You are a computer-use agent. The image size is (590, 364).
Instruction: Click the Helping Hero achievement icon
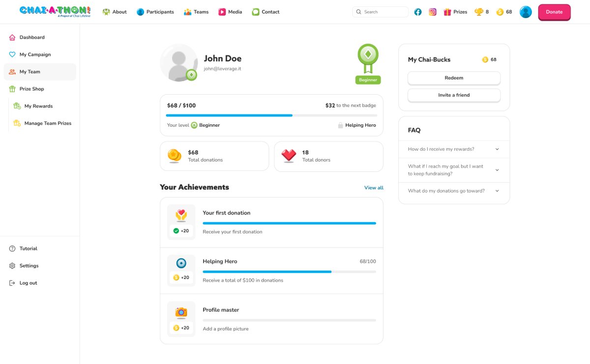181,263
